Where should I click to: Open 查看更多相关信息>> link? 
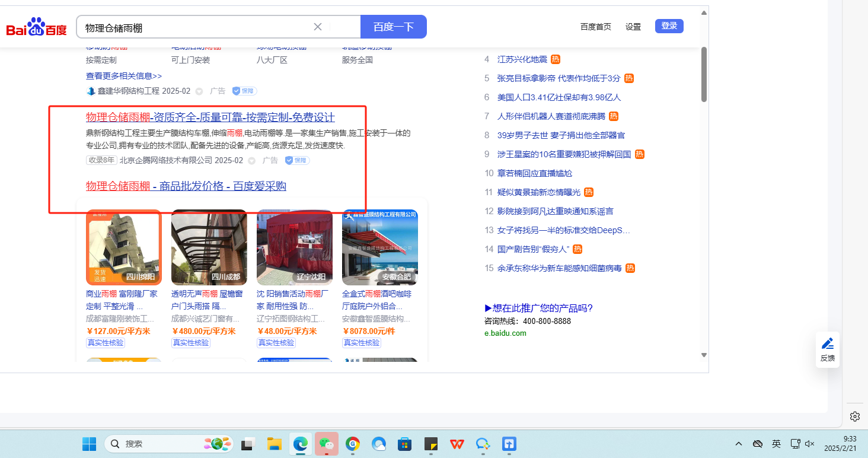(x=124, y=76)
